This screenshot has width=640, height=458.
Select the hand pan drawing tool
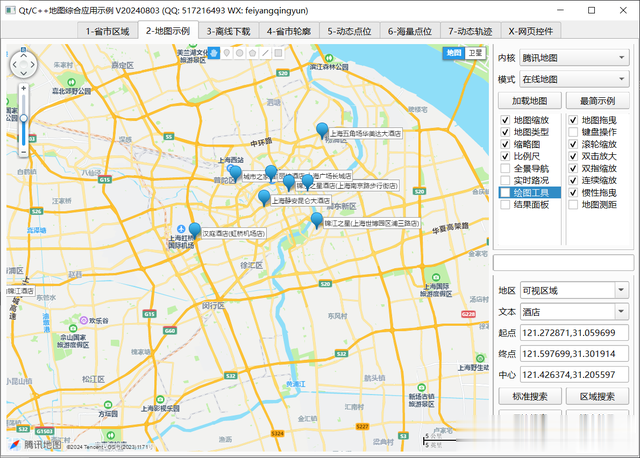(214, 53)
